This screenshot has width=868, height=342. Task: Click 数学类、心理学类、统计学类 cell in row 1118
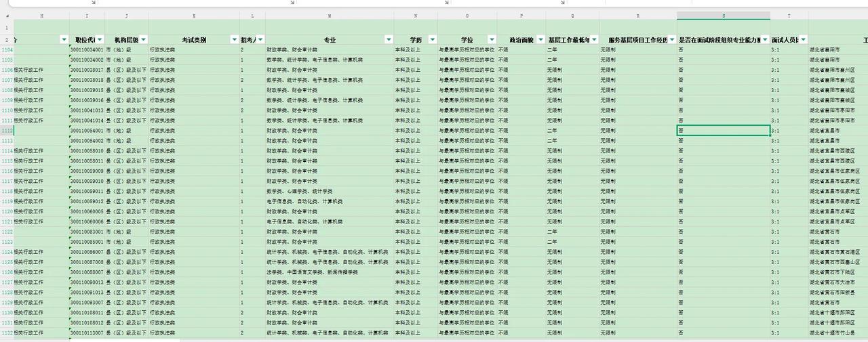pyautogui.click(x=330, y=191)
